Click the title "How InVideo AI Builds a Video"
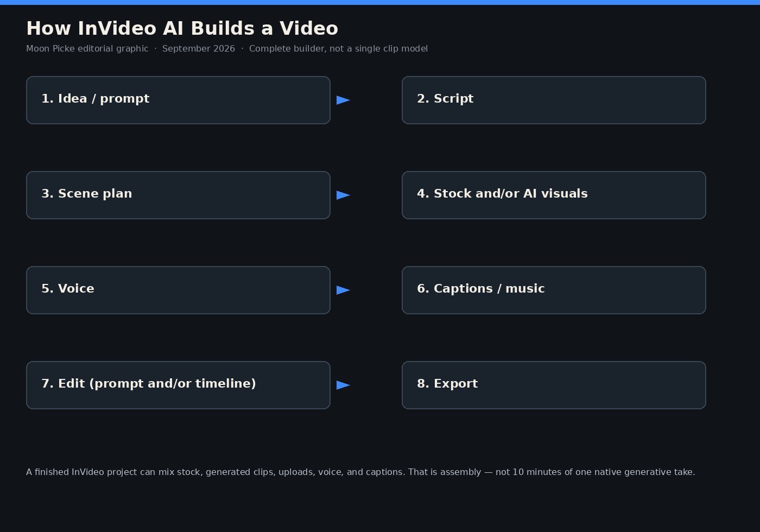760x532 pixels. pos(182,28)
